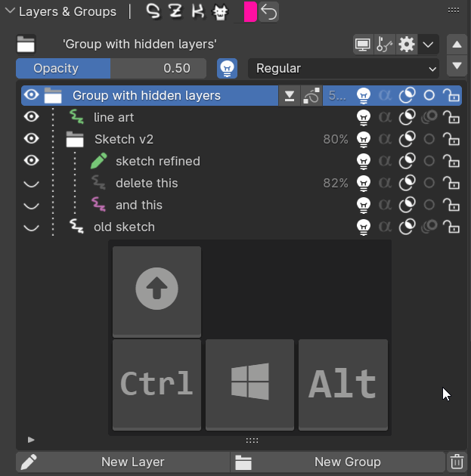
Task: Toggle the lightbulb on the 'Sketch v2' row
Action: point(364,139)
